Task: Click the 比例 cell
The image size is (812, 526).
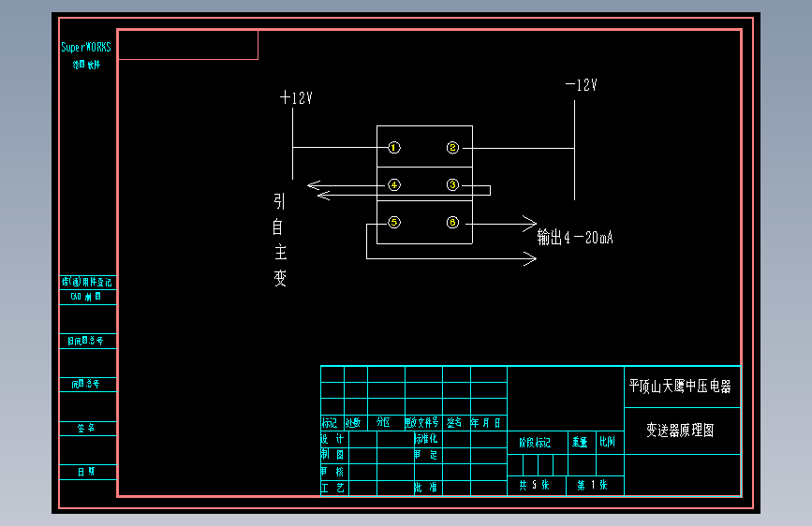Action: tap(608, 442)
